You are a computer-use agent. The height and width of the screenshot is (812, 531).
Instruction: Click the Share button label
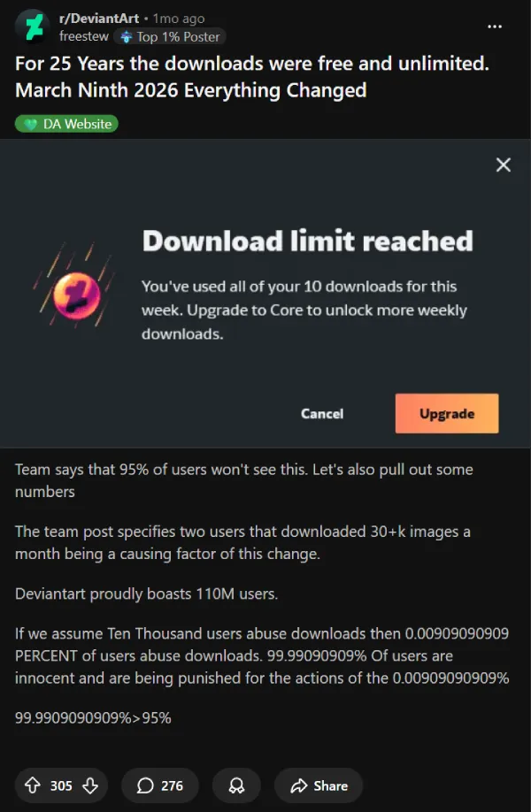330,785
